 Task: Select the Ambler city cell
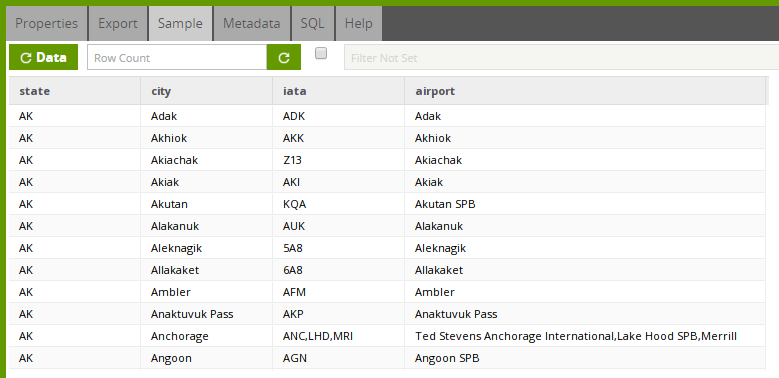click(x=207, y=292)
